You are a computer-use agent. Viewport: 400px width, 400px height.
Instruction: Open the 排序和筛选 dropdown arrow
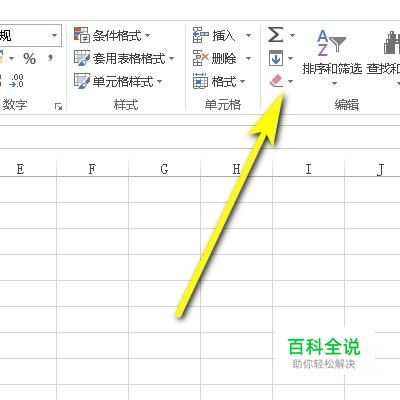click(334, 84)
